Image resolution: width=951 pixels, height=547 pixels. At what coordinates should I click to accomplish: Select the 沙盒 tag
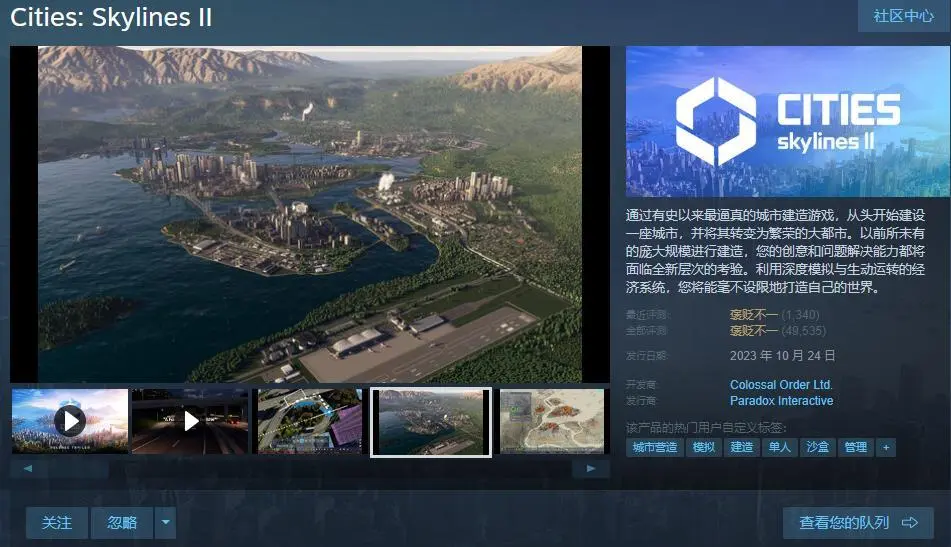pos(818,448)
